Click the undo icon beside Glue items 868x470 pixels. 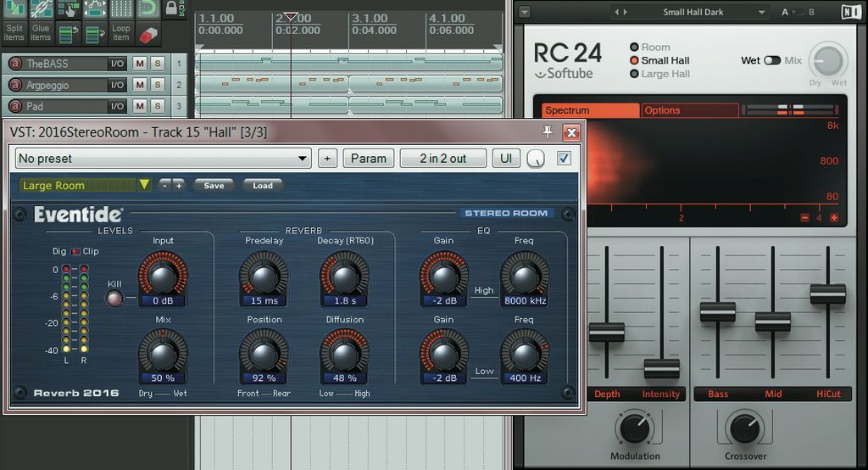[68, 33]
